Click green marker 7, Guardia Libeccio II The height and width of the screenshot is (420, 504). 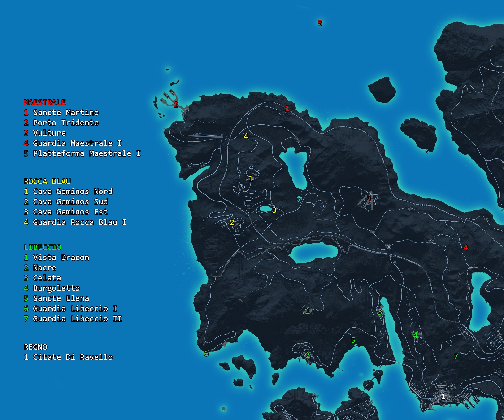tap(456, 356)
